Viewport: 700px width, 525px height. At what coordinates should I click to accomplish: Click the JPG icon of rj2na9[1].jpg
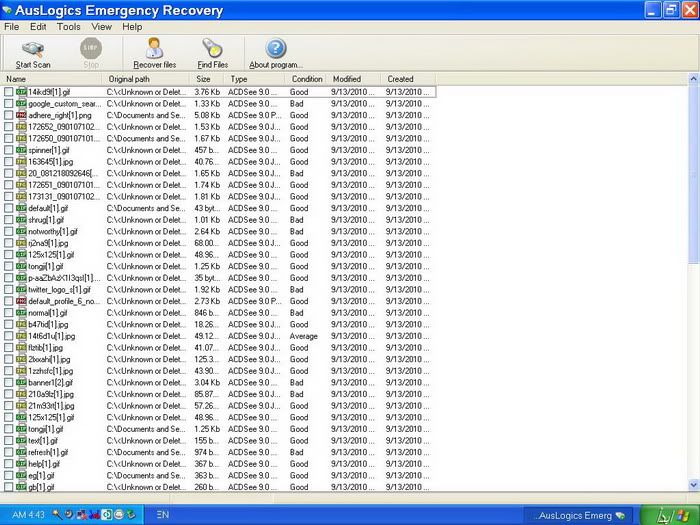pyautogui.click(x=21, y=243)
